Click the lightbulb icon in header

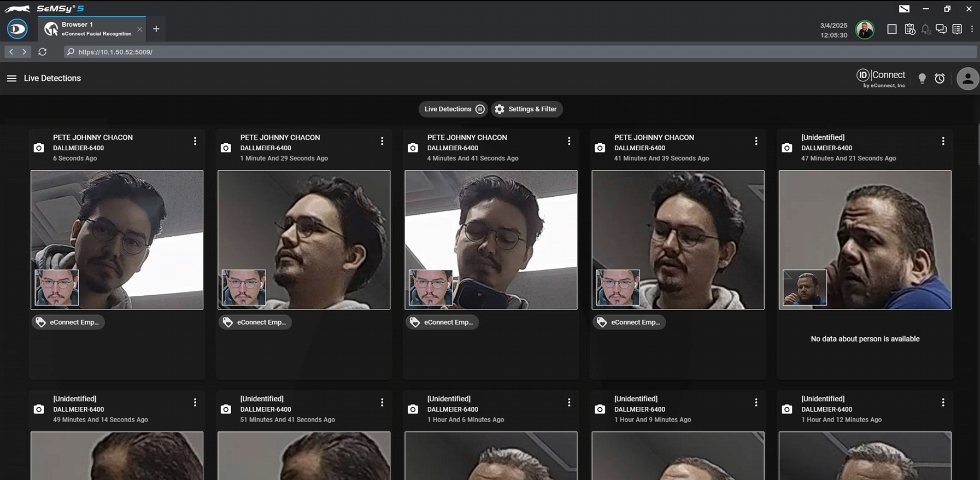(x=922, y=79)
